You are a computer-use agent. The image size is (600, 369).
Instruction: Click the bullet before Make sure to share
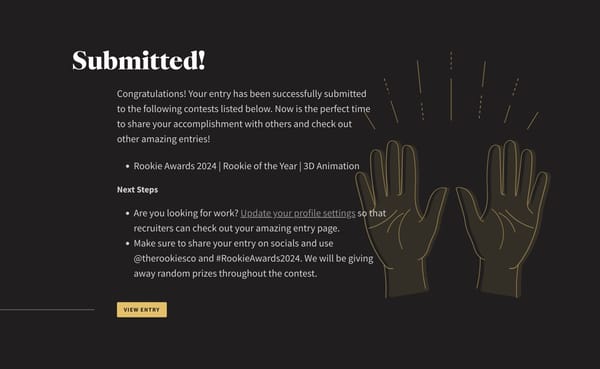(127, 243)
